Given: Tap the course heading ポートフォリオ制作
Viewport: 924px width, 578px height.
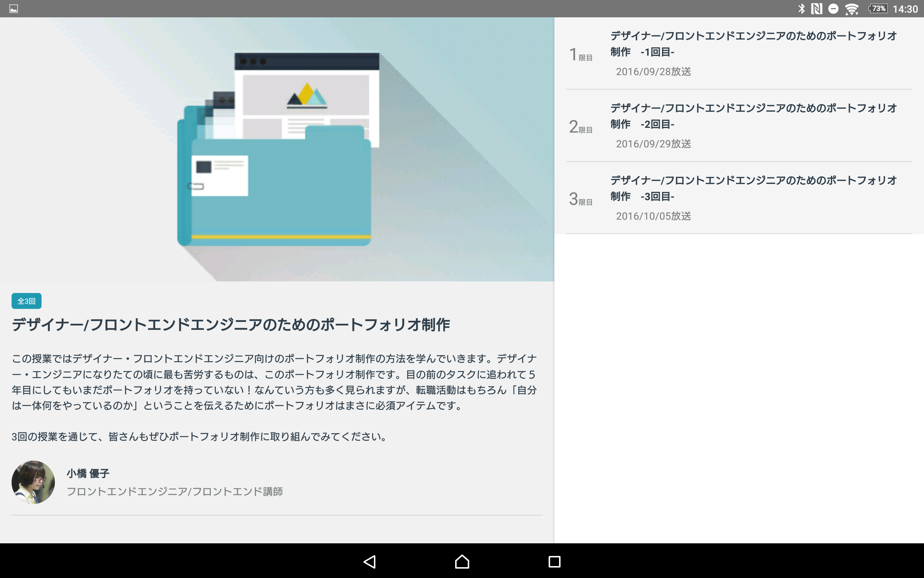Looking at the screenshot, I should [231, 324].
